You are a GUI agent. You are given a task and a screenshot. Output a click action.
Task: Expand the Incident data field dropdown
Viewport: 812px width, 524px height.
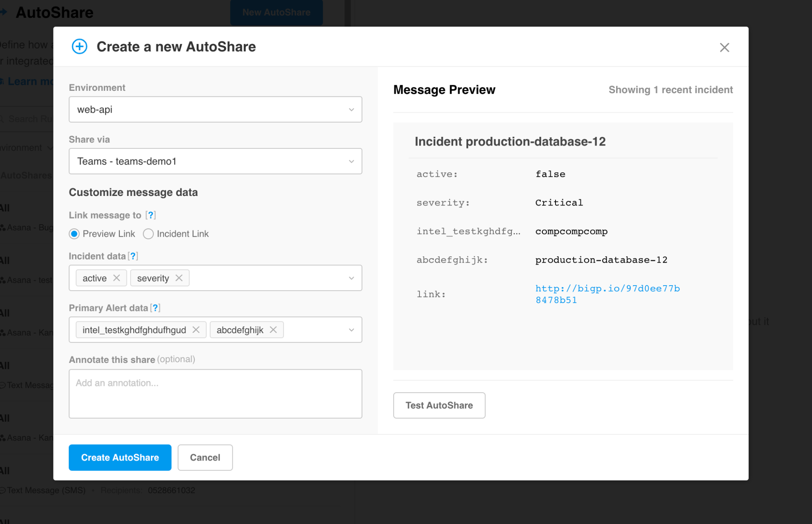click(x=350, y=278)
